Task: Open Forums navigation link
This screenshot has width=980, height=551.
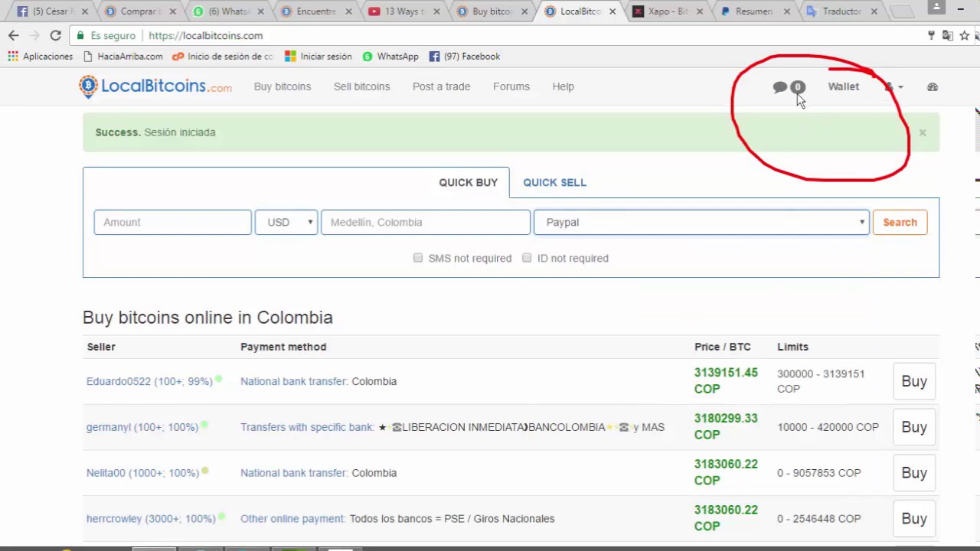Action: pos(511,86)
